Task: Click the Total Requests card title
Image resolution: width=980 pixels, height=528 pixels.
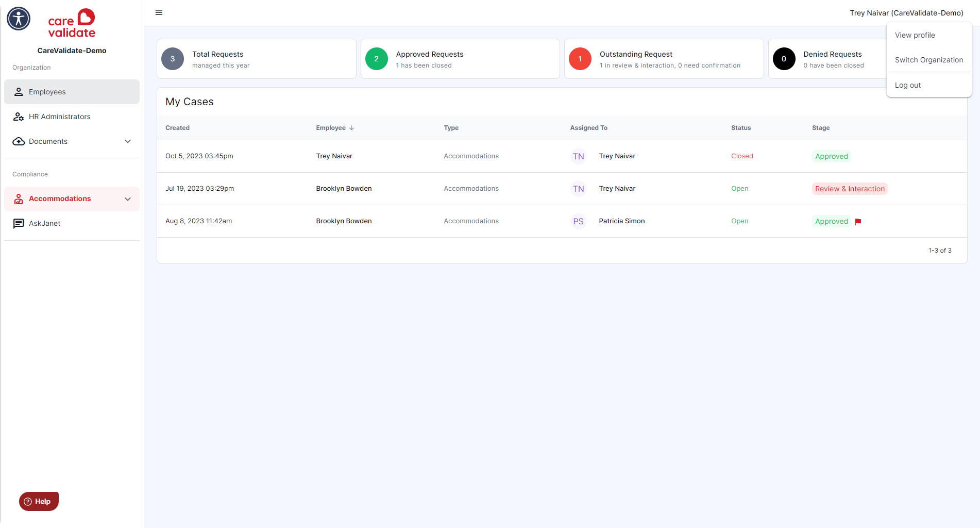Action: click(217, 54)
